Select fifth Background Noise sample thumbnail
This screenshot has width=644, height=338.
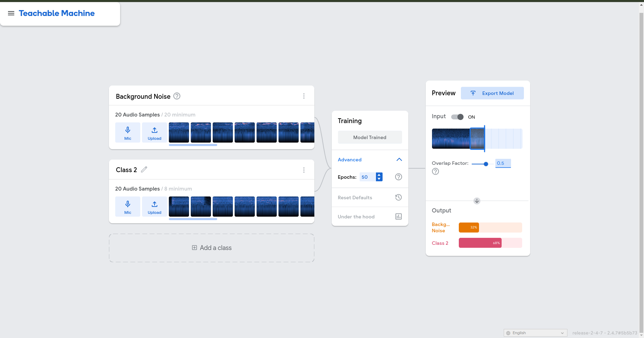(267, 132)
